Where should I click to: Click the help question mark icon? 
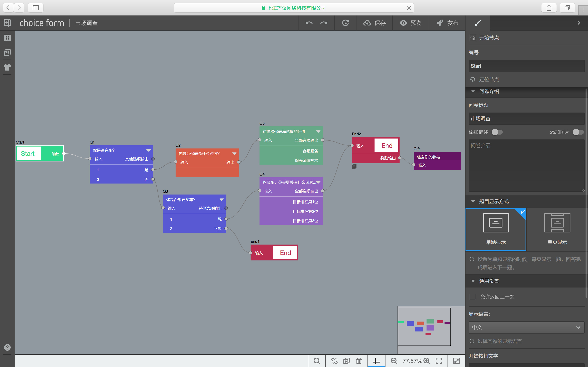click(x=7, y=347)
